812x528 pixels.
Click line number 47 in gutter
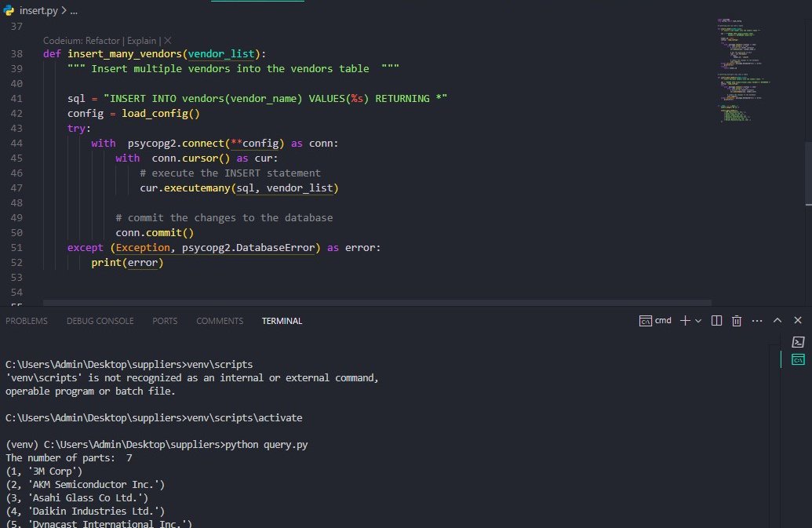pyautogui.click(x=16, y=188)
